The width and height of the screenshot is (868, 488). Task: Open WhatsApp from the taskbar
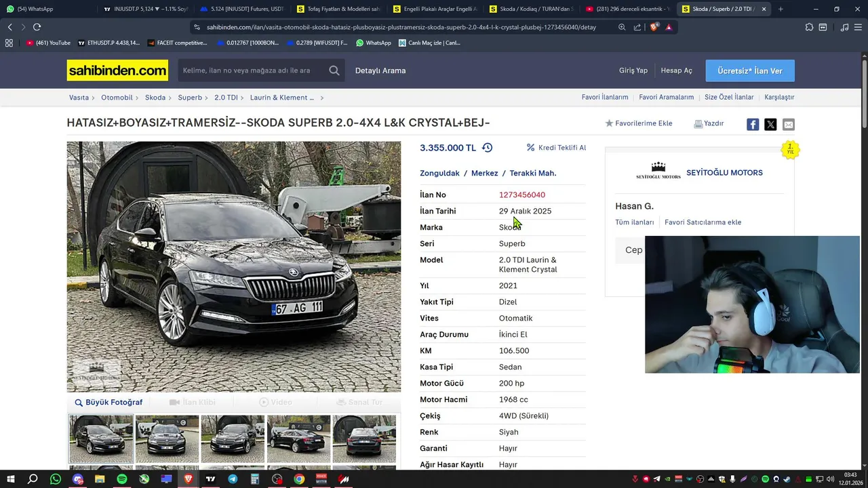point(56,479)
